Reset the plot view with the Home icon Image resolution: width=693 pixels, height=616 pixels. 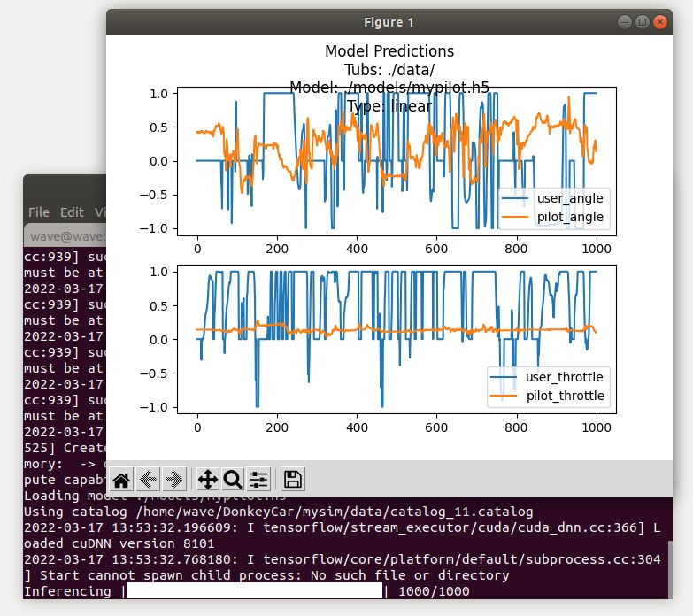[121, 480]
